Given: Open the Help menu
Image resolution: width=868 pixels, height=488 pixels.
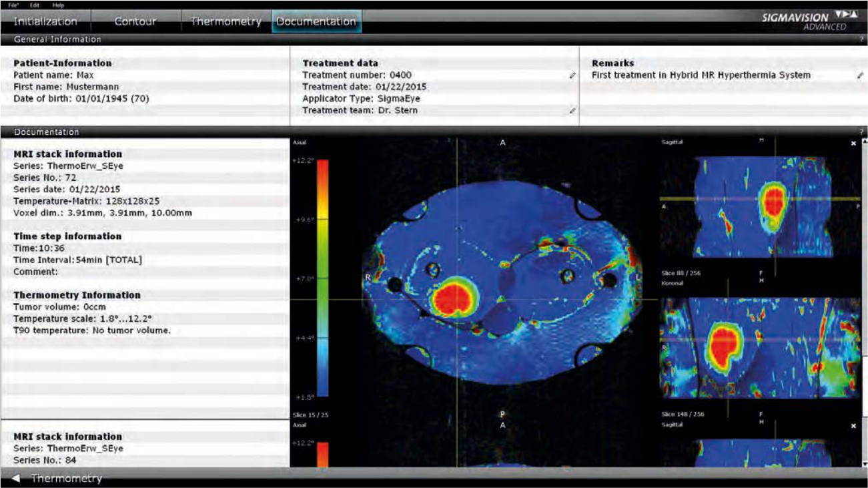Looking at the screenshot, I should [x=58, y=5].
